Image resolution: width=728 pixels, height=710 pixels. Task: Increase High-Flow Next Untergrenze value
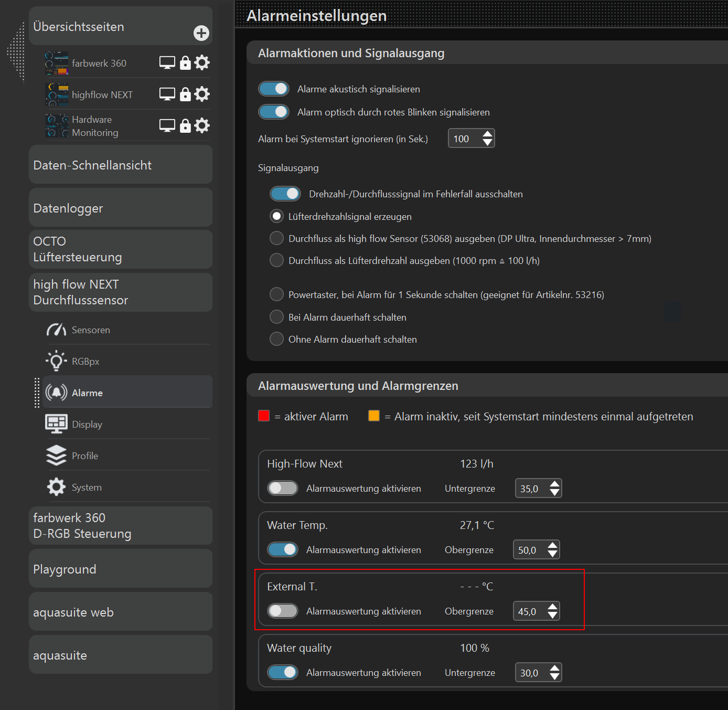pyautogui.click(x=554, y=484)
